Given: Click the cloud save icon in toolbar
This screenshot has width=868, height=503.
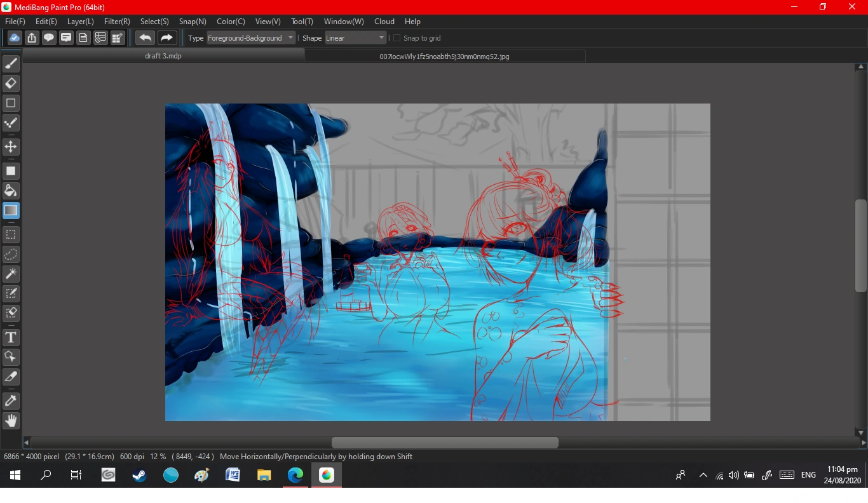Looking at the screenshot, I should (x=14, y=38).
